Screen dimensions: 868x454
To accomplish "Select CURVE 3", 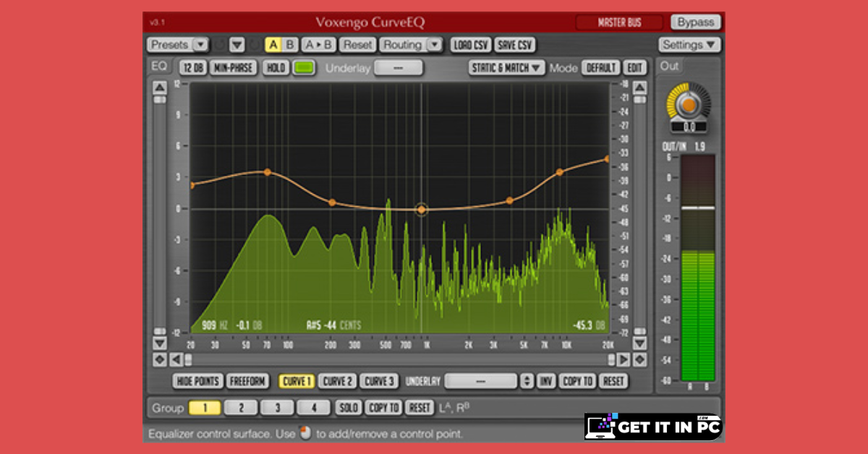I will coord(379,381).
